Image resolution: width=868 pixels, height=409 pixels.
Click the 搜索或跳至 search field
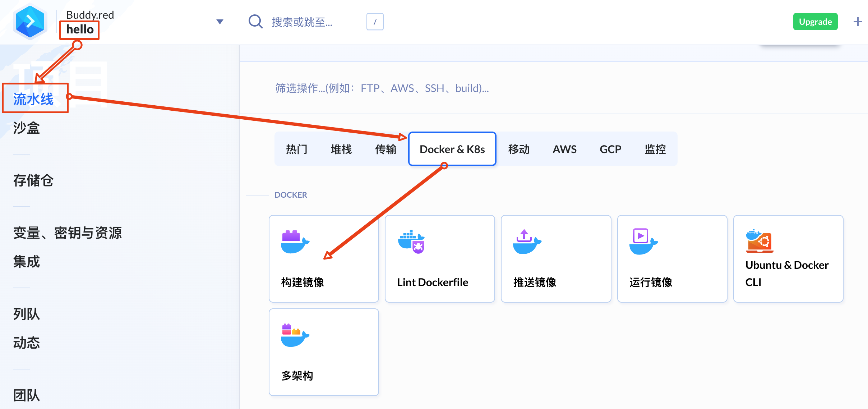click(x=302, y=22)
